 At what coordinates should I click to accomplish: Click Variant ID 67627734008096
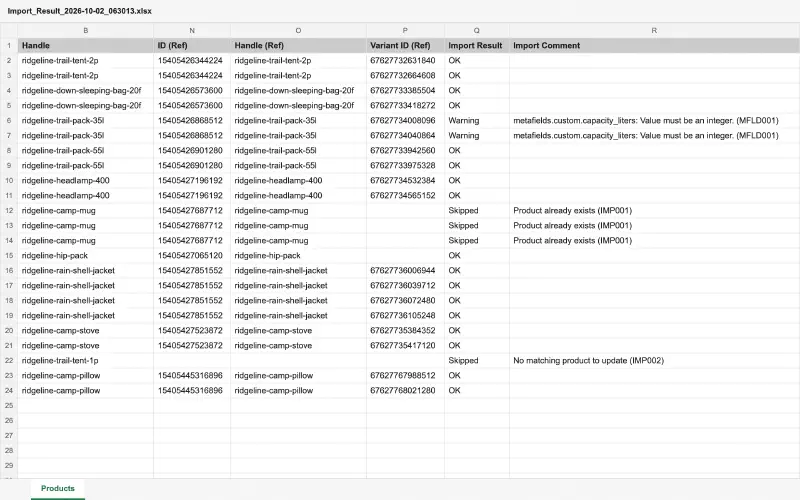403,120
